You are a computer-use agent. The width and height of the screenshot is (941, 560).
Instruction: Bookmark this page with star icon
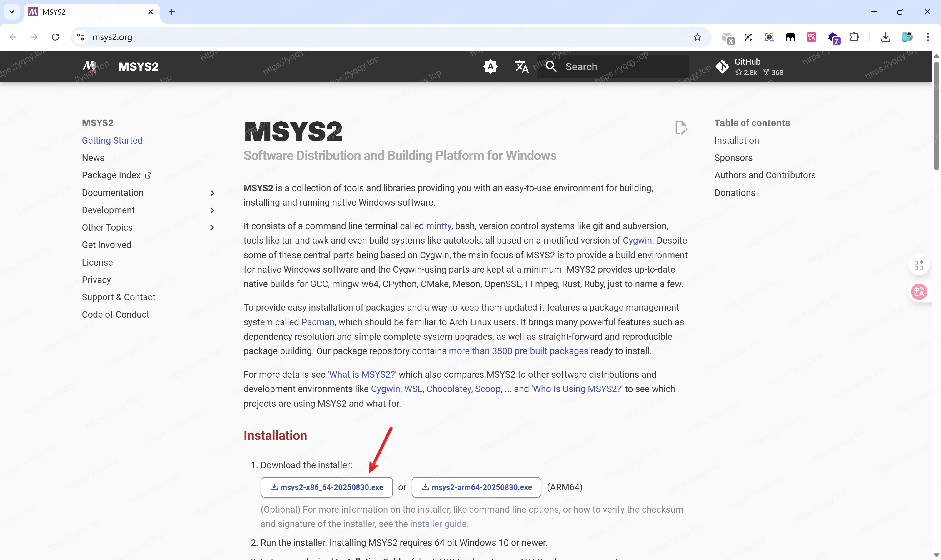(x=697, y=37)
